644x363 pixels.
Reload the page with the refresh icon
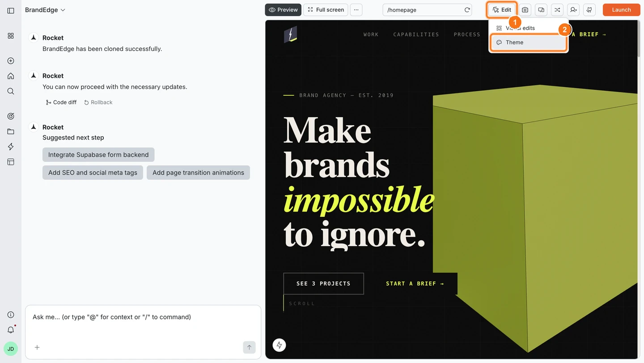tap(466, 9)
